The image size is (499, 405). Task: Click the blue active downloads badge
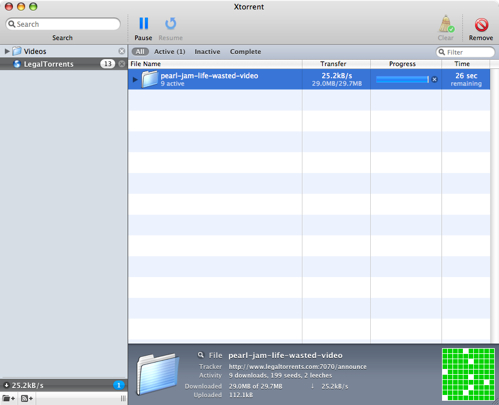point(119,385)
